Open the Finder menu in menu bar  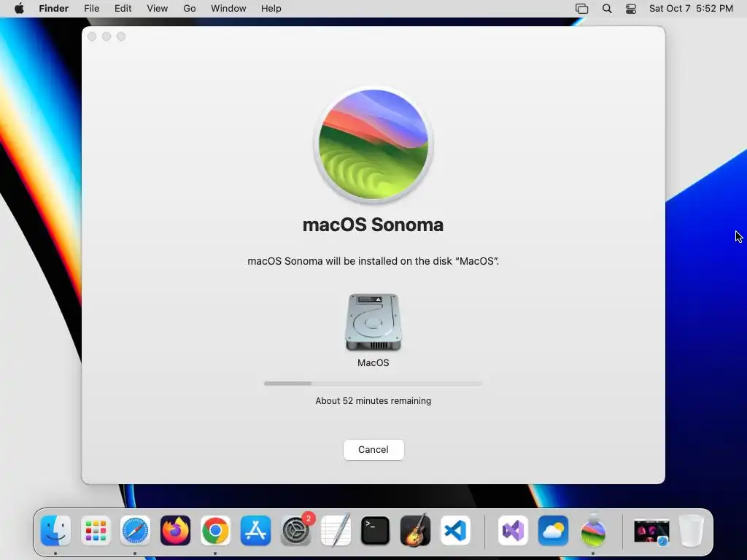(54, 9)
